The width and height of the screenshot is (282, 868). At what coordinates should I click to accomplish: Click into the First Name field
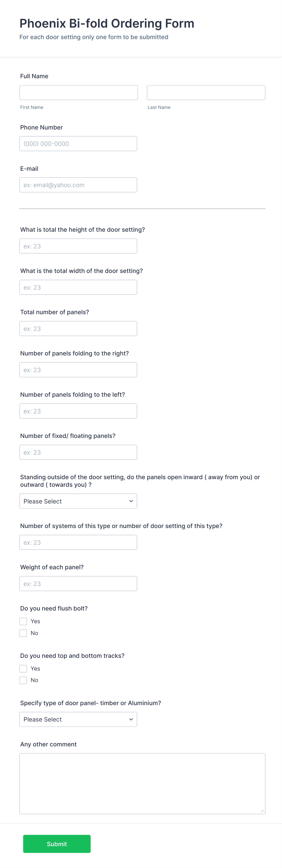(78, 92)
